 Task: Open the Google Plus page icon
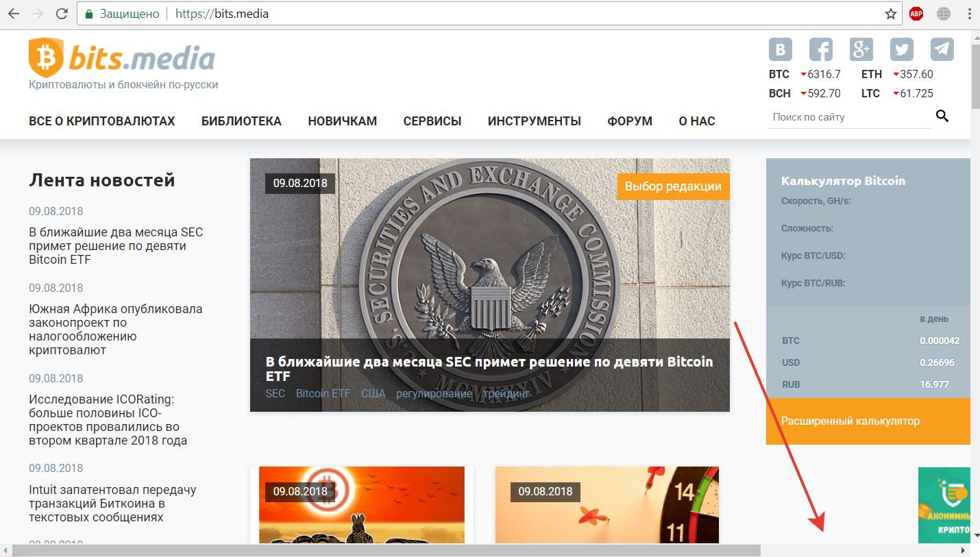(x=861, y=49)
